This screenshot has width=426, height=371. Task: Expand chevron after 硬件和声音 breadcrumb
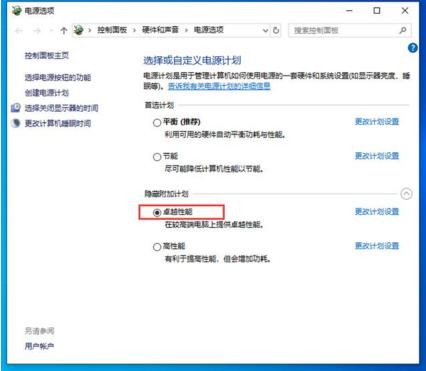point(186,30)
